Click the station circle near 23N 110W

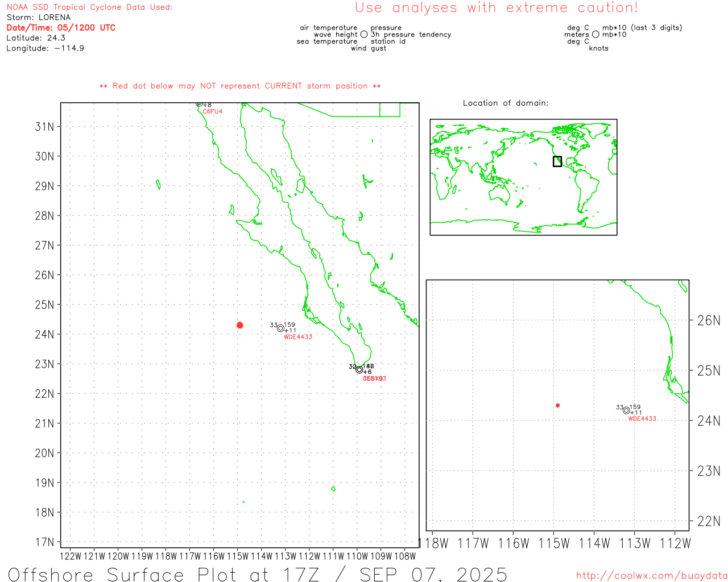coord(359,369)
